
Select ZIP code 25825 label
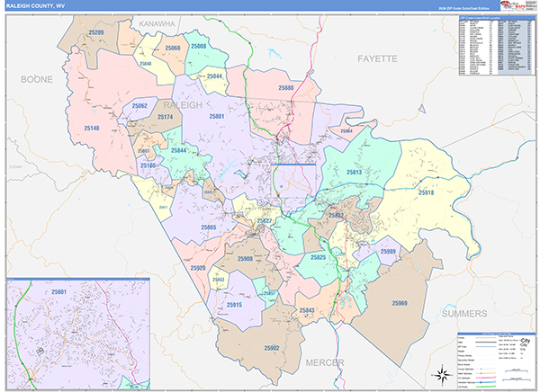pyautogui.click(x=318, y=257)
